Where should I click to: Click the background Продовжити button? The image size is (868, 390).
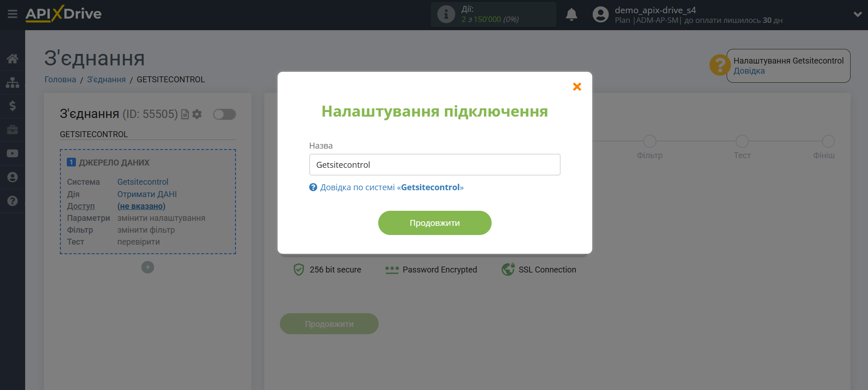[329, 324]
